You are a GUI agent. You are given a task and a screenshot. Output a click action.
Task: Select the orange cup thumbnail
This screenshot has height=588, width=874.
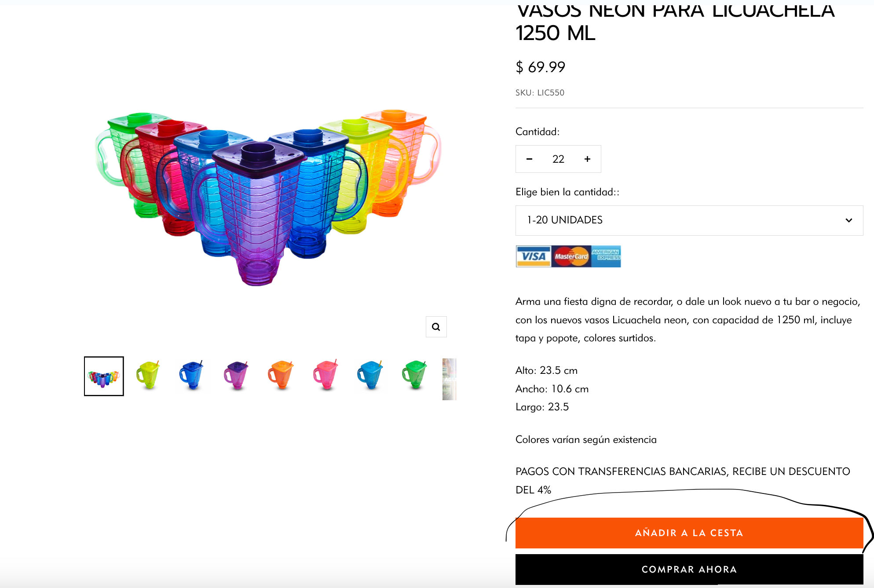click(x=281, y=376)
